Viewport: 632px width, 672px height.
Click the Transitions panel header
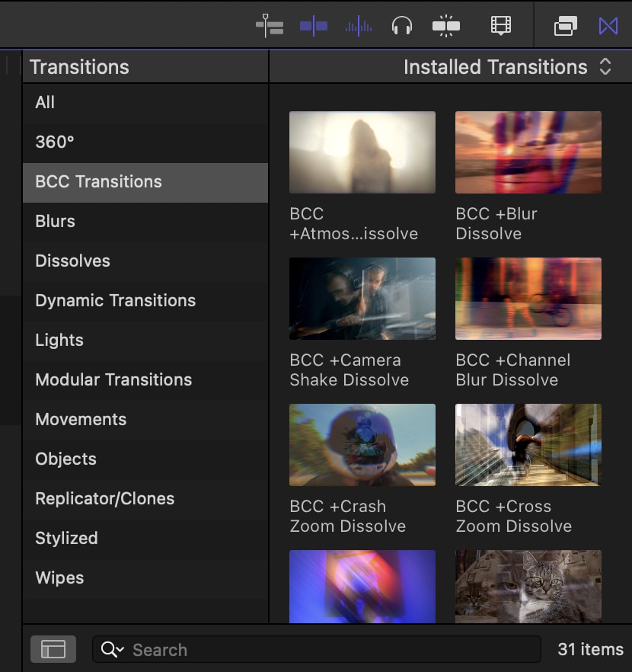click(79, 67)
